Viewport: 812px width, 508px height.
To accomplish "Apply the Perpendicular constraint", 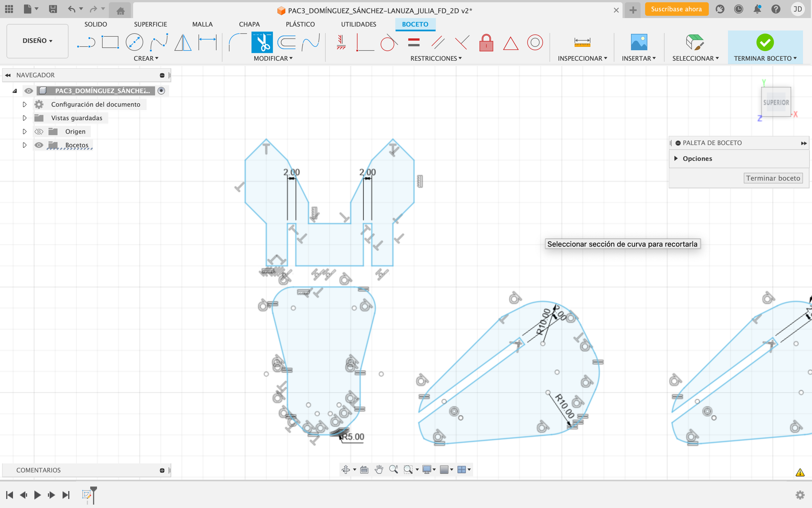I will pos(365,43).
